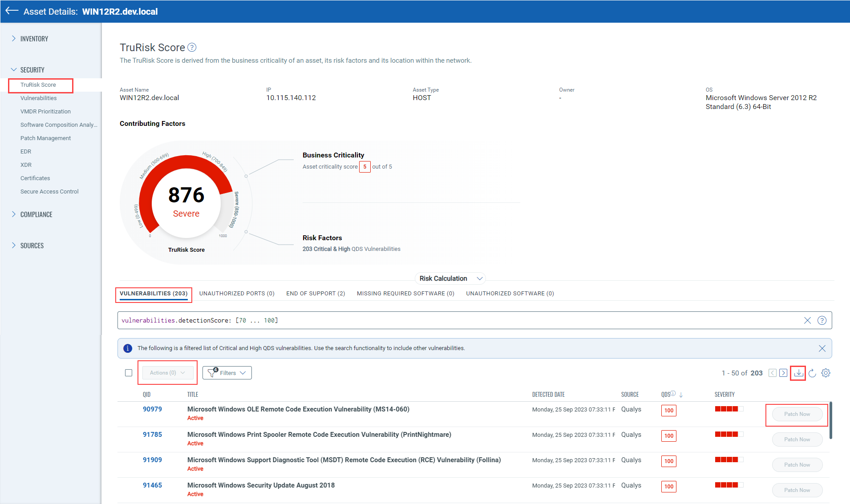Viewport: 850px width, 504px height.
Task: Sort by QDS descending arrow
Action: click(681, 395)
